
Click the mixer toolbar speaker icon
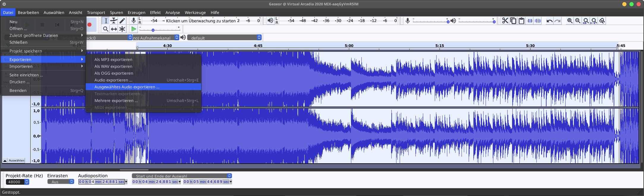453,21
